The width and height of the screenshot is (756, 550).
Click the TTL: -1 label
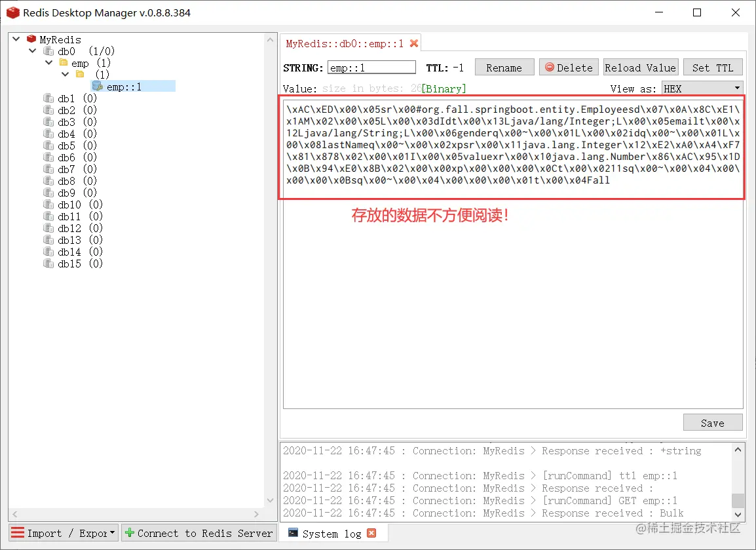(x=445, y=68)
